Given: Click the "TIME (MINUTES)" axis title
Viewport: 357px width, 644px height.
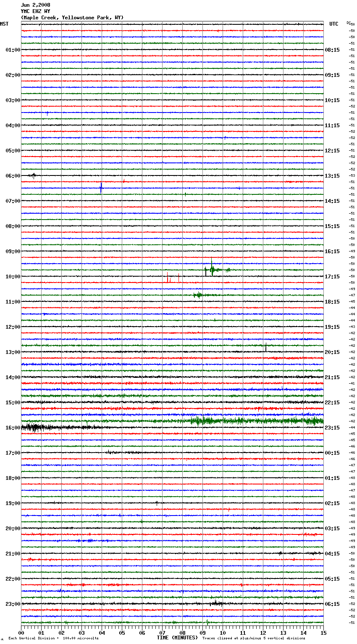Looking at the screenshot, I should click(x=177, y=638).
